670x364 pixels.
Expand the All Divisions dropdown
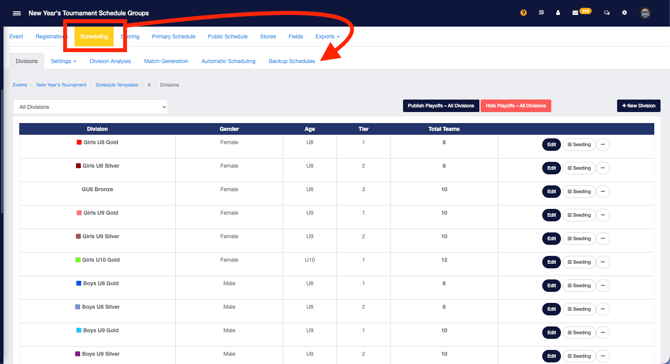[90, 107]
